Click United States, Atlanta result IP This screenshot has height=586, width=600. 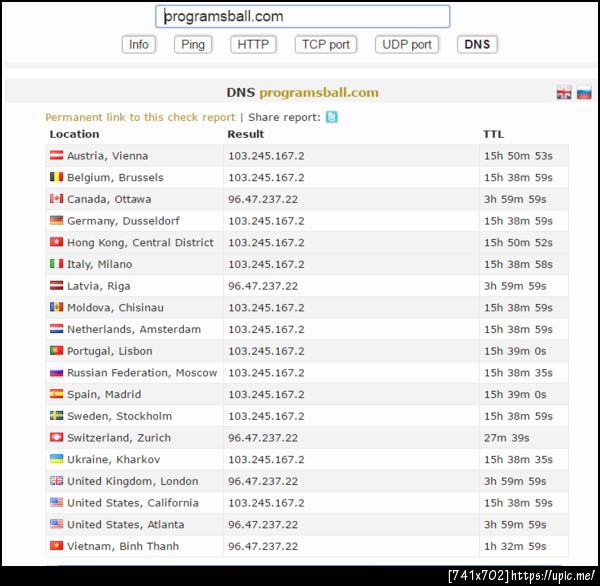263,524
